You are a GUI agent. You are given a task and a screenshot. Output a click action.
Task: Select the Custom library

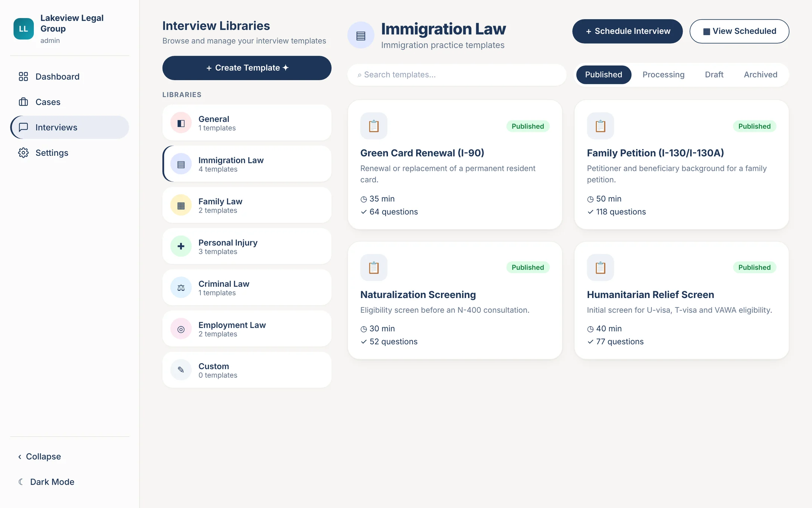pos(247,370)
